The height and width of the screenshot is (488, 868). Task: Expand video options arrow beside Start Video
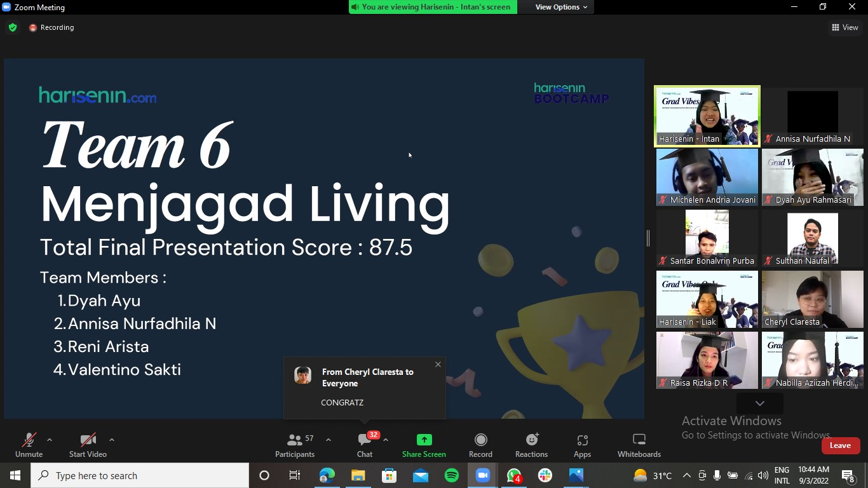(112, 440)
